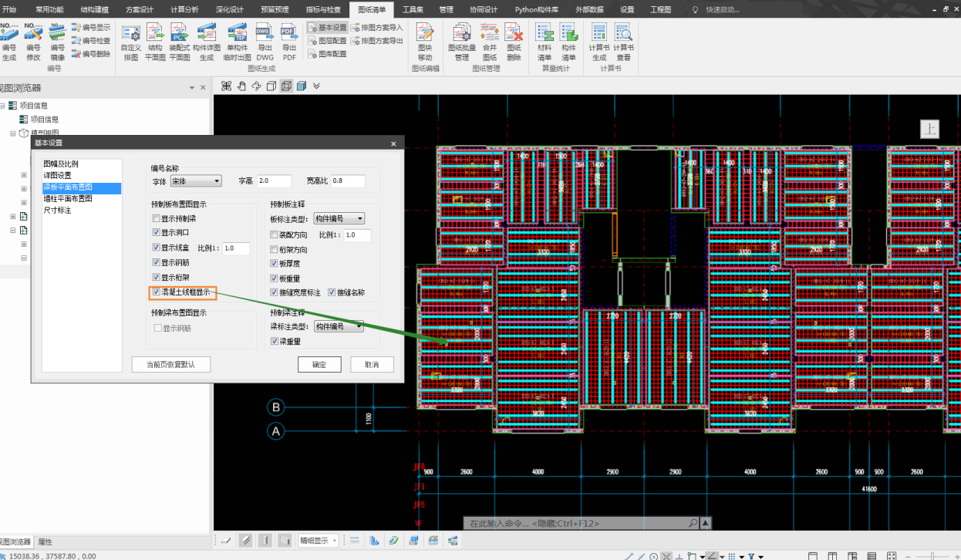Screen dimensions: 961x560
Task: Toggle the 板厚度 checkbox
Action: coord(274,264)
